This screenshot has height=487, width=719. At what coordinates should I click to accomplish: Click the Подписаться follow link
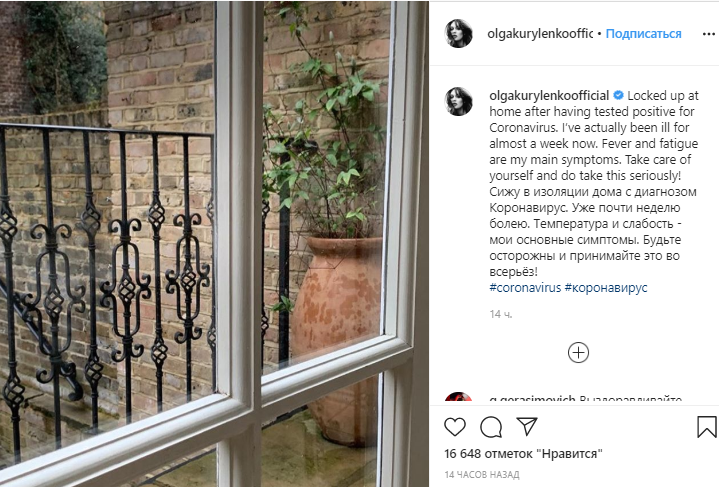pyautogui.click(x=643, y=33)
